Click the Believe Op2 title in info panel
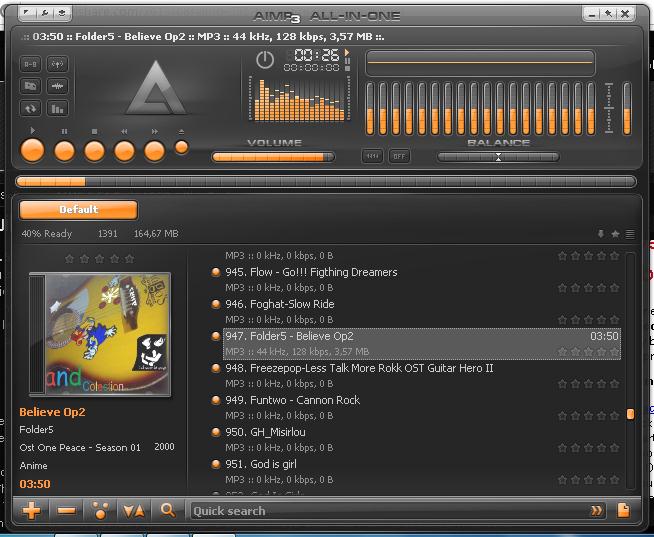 [52, 412]
